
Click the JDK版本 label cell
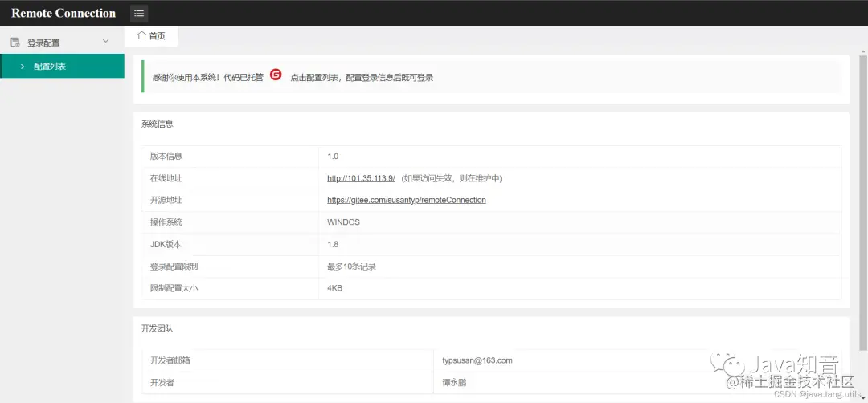tap(231, 244)
